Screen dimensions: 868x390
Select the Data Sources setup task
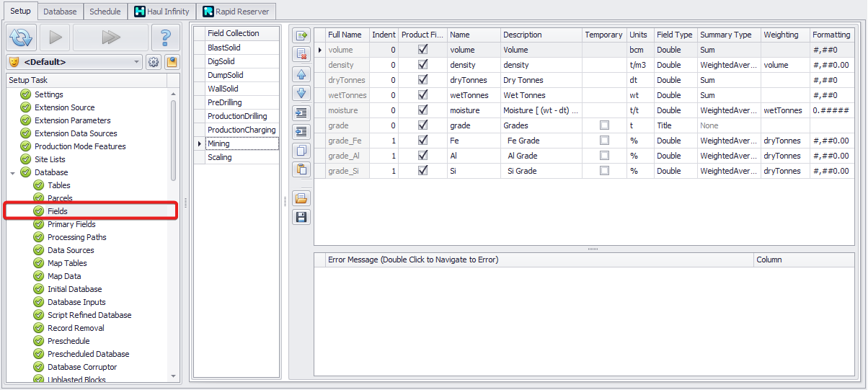pyautogui.click(x=71, y=250)
